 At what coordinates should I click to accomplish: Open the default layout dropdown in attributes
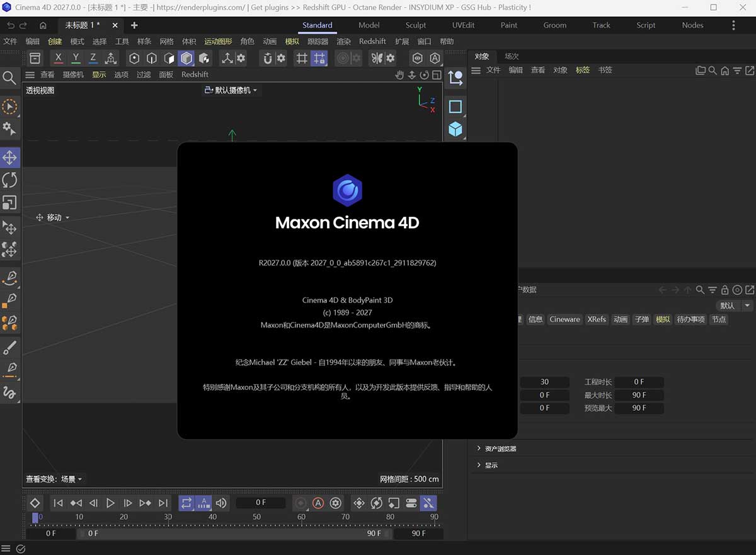(x=734, y=306)
